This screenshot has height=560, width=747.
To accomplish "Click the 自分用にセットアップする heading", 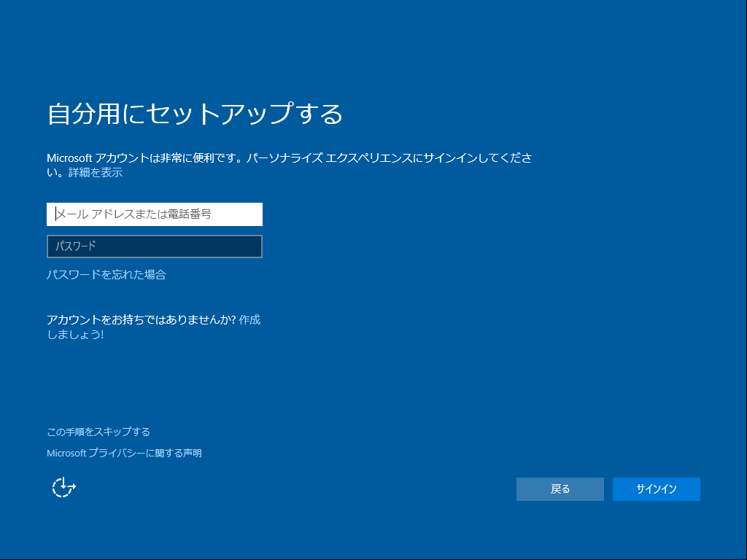I will tap(195, 114).
